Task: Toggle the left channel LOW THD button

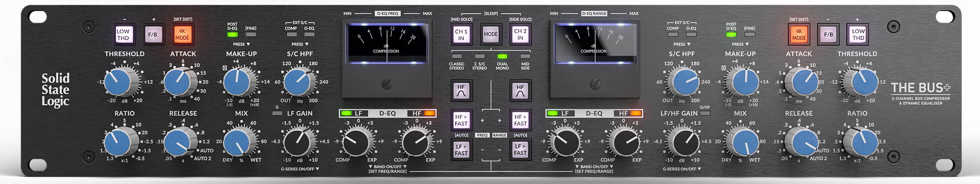Action: [123, 34]
